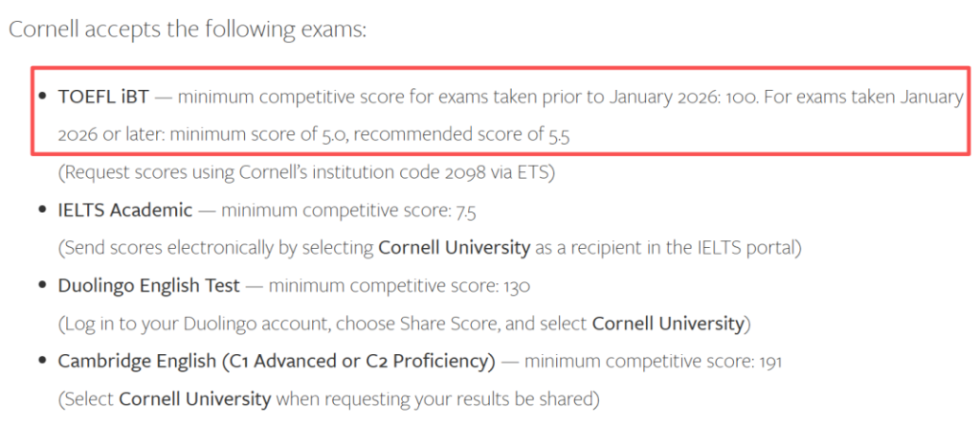Viewport: 980px width, 425px height.
Task: Click bold Cornell University in results-sharing line
Action: tap(194, 399)
